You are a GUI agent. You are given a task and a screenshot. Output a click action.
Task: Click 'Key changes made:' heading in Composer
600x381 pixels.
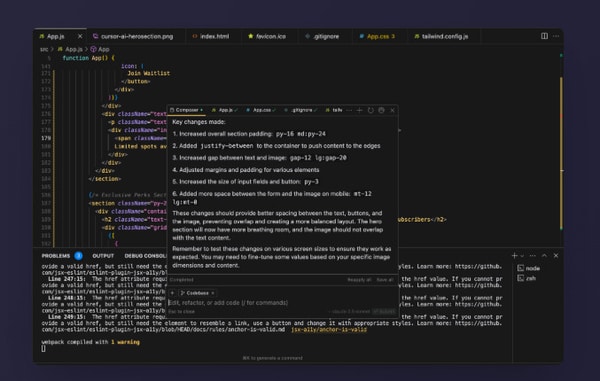(x=199, y=122)
